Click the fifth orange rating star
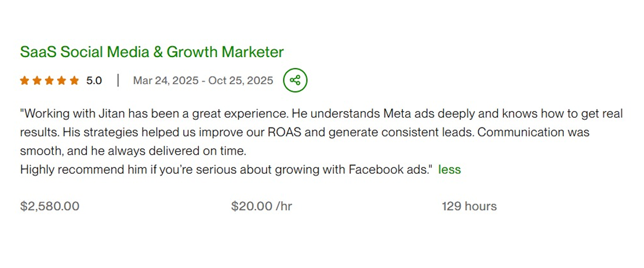The image size is (644, 268). (x=74, y=81)
